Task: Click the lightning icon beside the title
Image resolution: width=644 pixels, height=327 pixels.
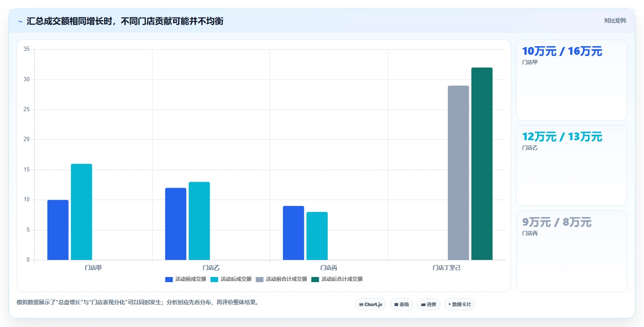Action: click(20, 21)
